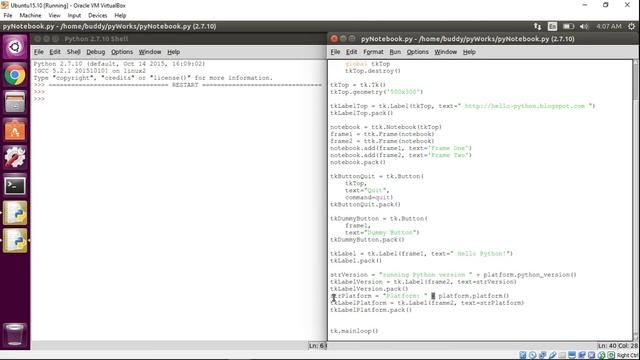Click the VirtualBox optical disc status icon
The height and width of the screenshot is (360, 640).
pyautogui.click(x=532, y=355)
